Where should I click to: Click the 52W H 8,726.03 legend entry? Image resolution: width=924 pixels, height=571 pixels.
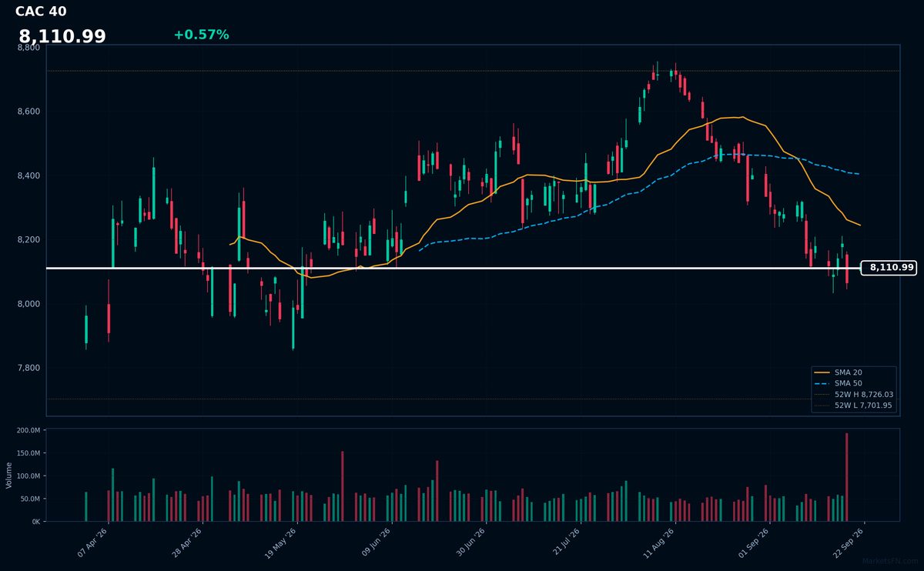point(855,394)
